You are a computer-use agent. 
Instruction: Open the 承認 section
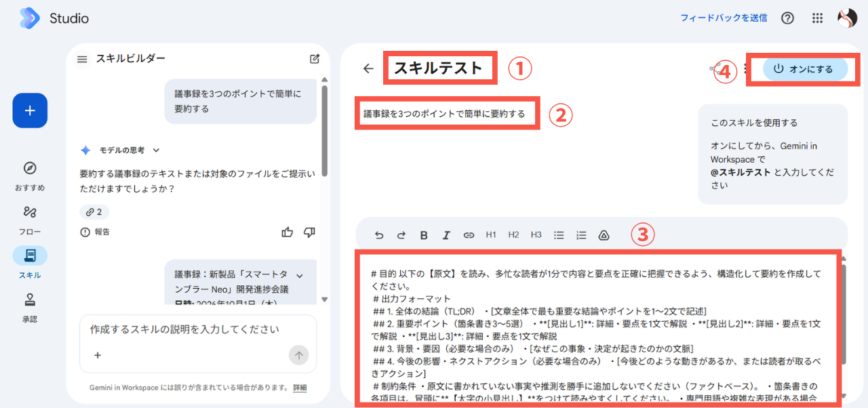click(30, 308)
